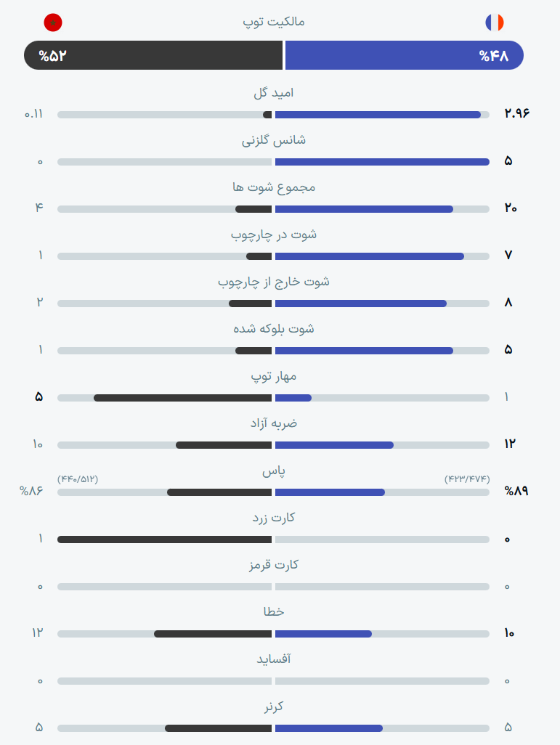This screenshot has width=560, height=745.
Task: Click the blue خطا bar for France
Action: point(323,634)
